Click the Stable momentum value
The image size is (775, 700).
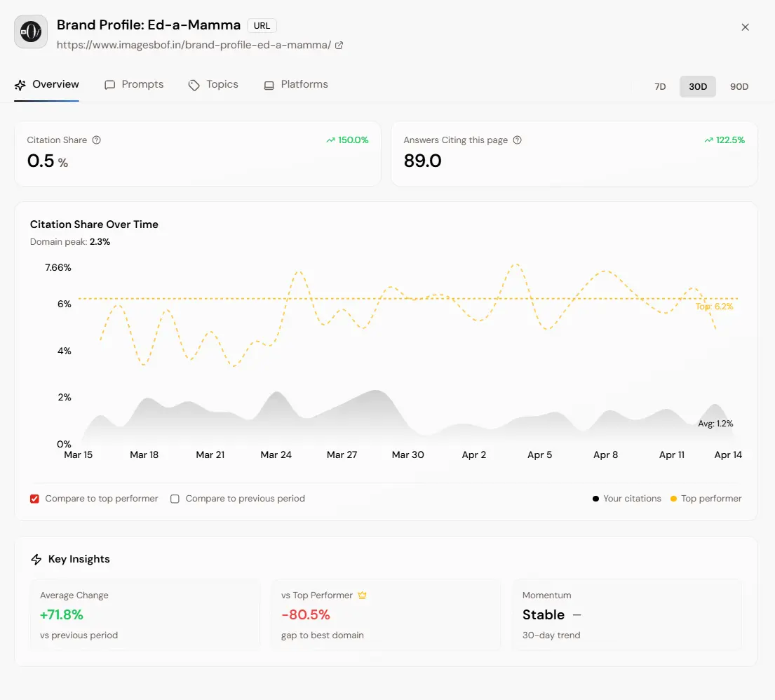(543, 615)
